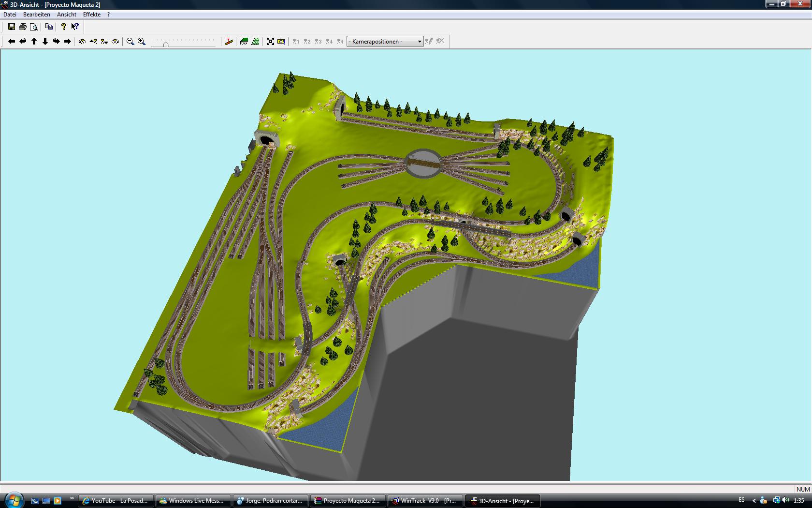Click the Save (floppy disk) icon
Image resolution: width=812 pixels, height=508 pixels.
tap(11, 27)
